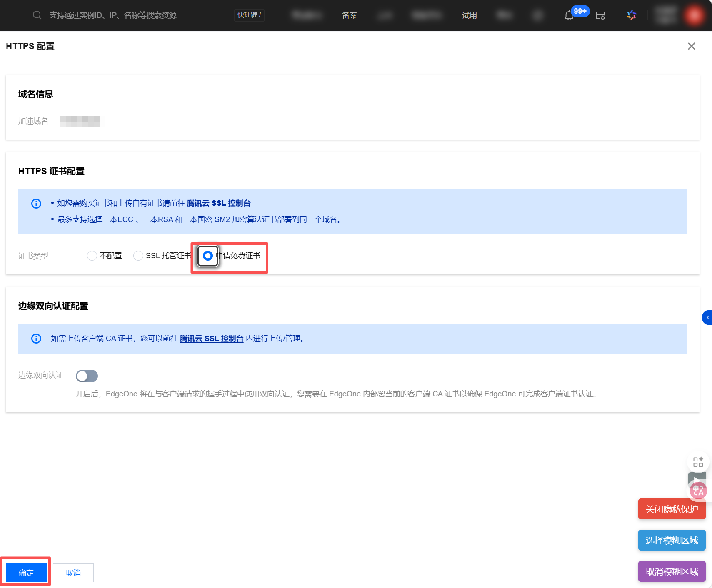Image resolution: width=712 pixels, height=588 pixels.
Task: Select the 不配置 radio option
Action: pyautogui.click(x=92, y=256)
